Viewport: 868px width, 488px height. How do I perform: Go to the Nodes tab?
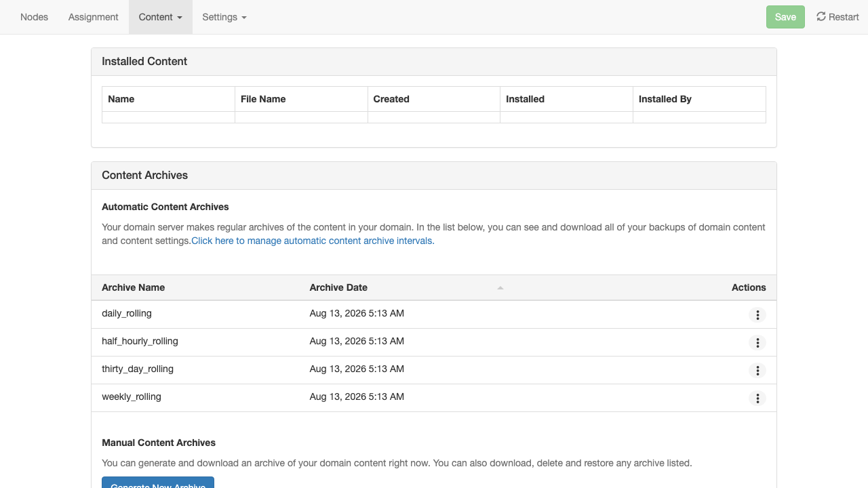pyautogui.click(x=35, y=17)
